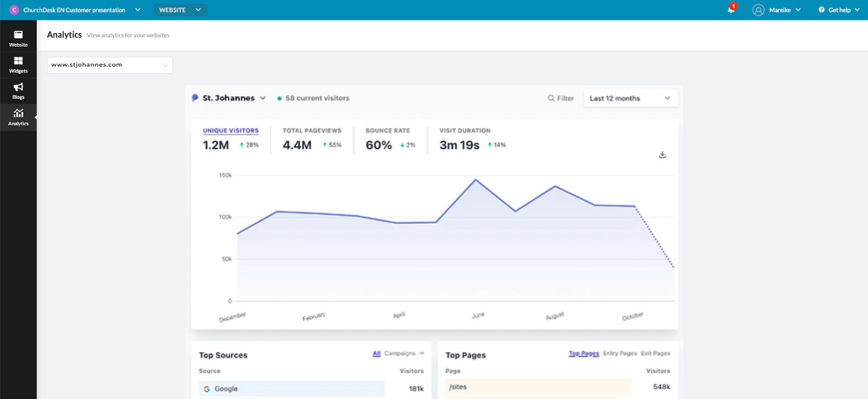Select the Unique Visitors metric
The width and height of the screenshot is (868, 399).
(231, 131)
